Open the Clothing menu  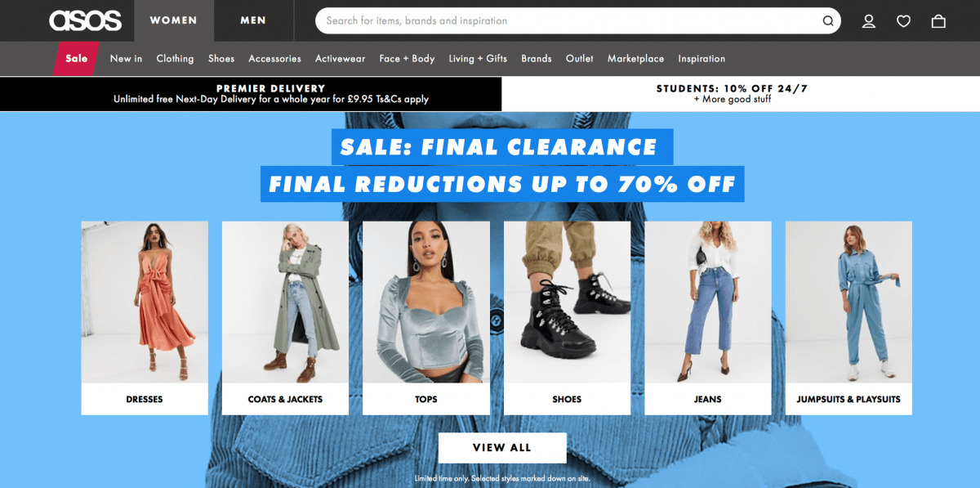coord(175,59)
